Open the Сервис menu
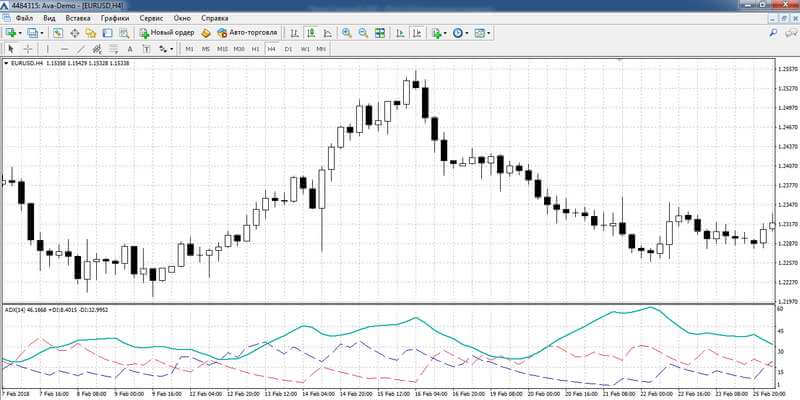Image resolution: width=800 pixels, height=400 pixels. (151, 18)
